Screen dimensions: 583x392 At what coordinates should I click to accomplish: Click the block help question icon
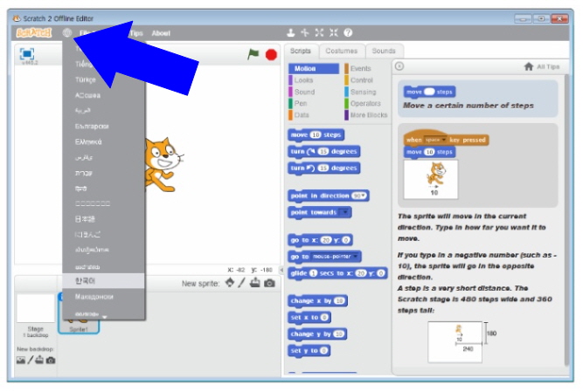tap(348, 33)
